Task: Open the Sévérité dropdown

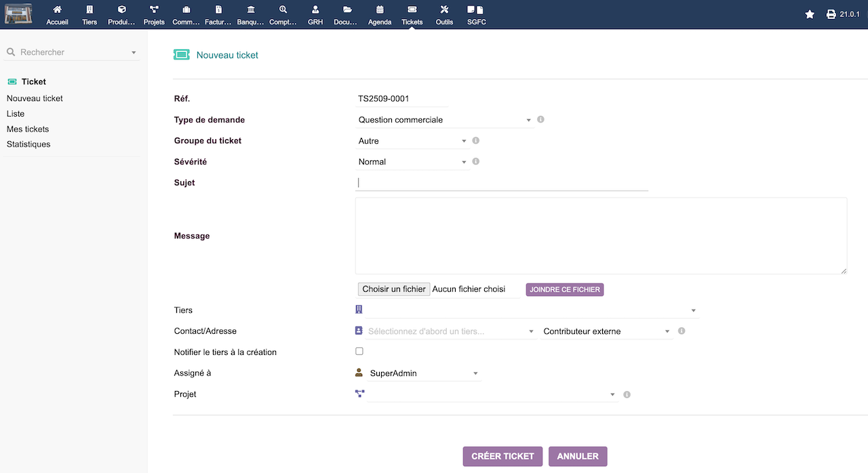Action: pyautogui.click(x=412, y=162)
